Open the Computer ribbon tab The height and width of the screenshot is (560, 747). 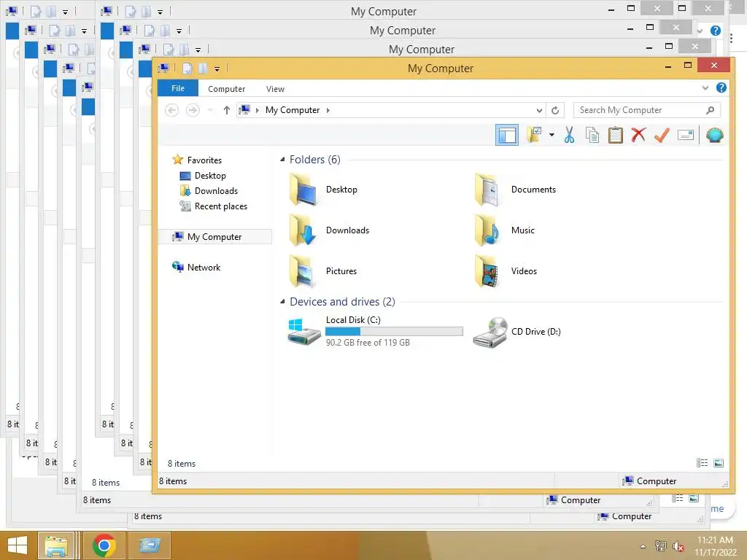[x=226, y=89]
